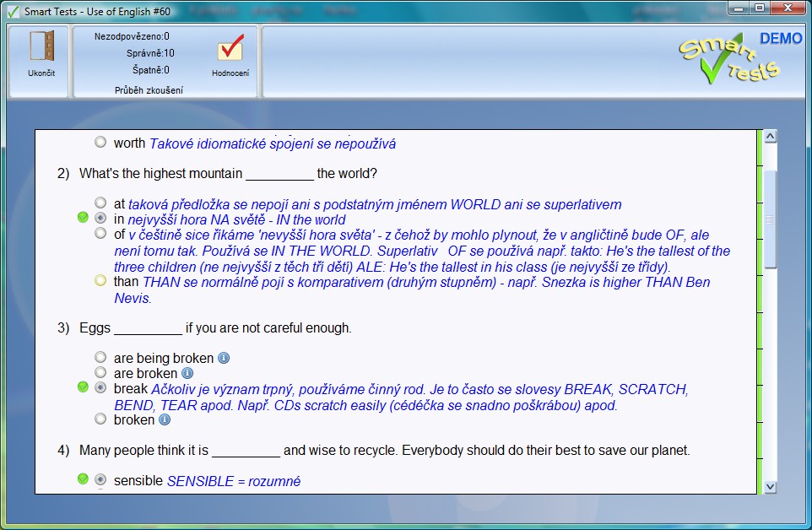Click the app icon in title bar

[13, 10]
